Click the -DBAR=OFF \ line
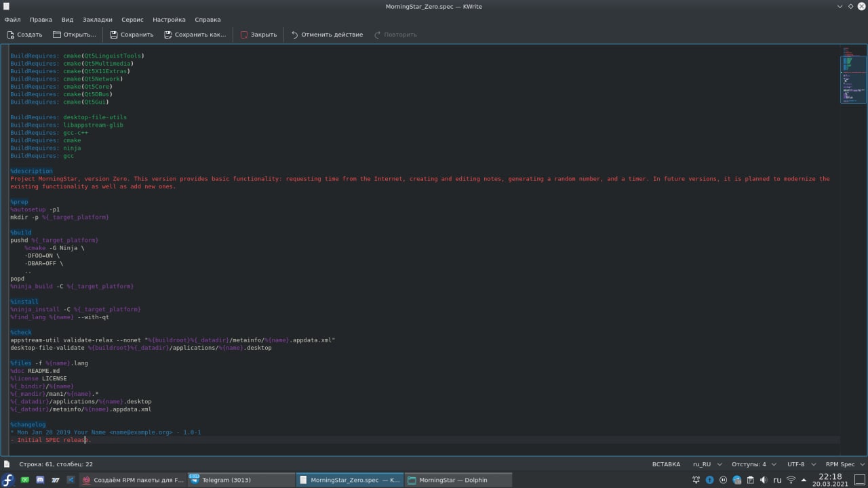The height and width of the screenshot is (488, 868). [x=44, y=263]
